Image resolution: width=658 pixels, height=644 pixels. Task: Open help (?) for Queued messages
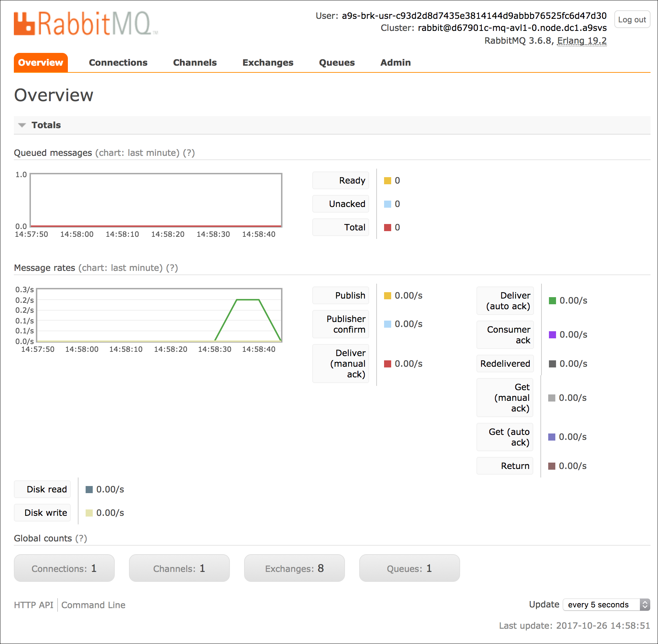pos(189,153)
